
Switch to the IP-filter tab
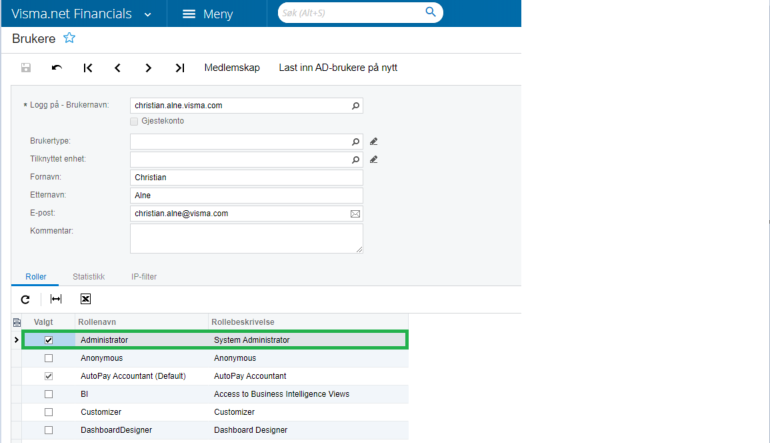[144, 277]
